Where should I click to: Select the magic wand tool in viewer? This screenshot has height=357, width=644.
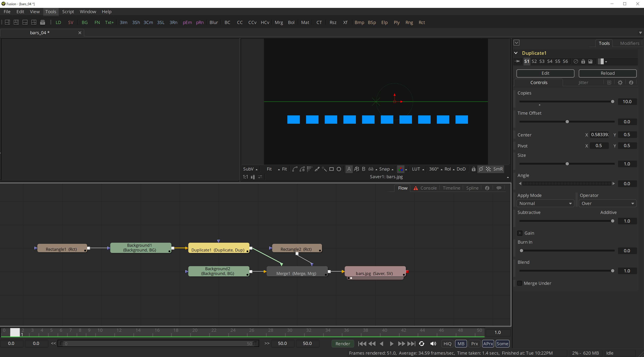click(x=324, y=169)
